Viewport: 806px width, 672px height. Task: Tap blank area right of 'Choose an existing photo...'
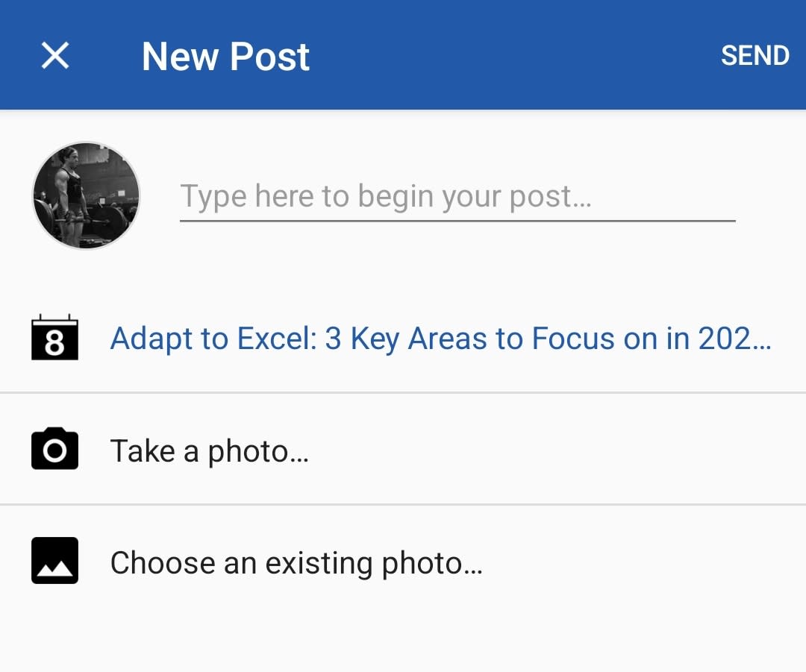pyautogui.click(x=643, y=562)
